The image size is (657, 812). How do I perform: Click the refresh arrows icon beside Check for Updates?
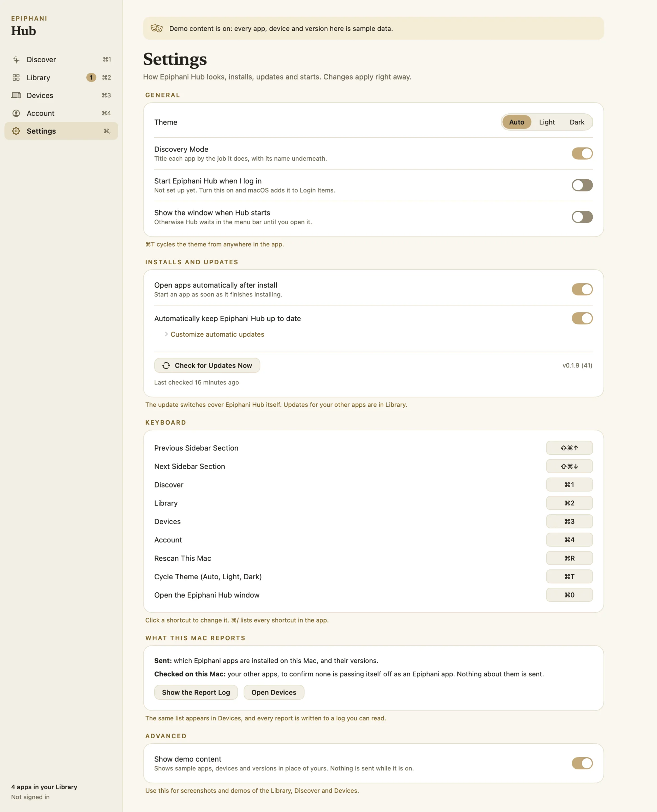(166, 365)
